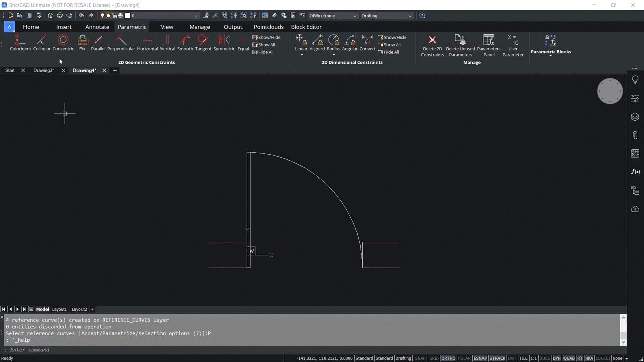
Task: Select the Smooth constraint tool
Action: point(185,43)
